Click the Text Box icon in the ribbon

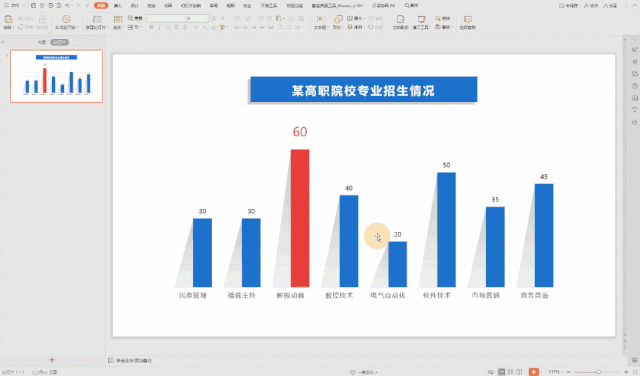pyautogui.click(x=320, y=19)
